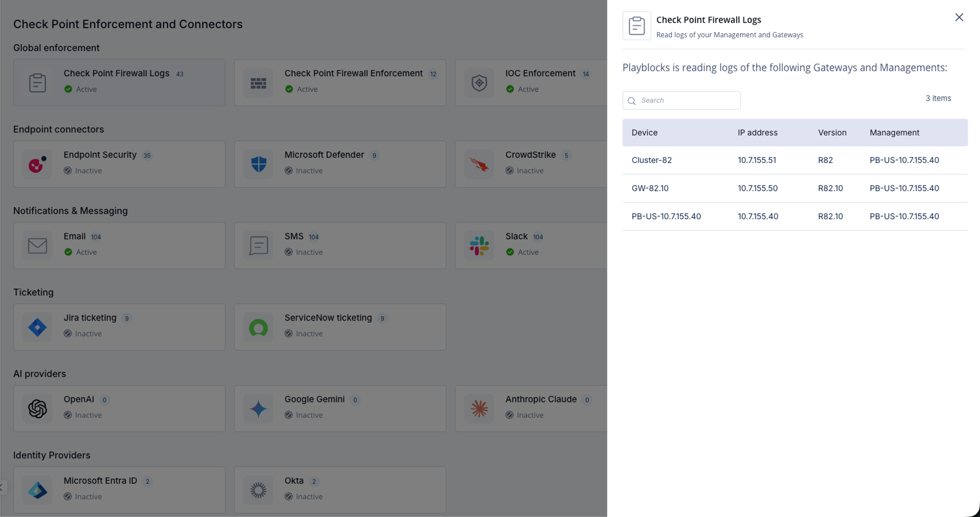Click IP address 10.7.155.51
This screenshot has width=980, height=517.
tap(757, 160)
